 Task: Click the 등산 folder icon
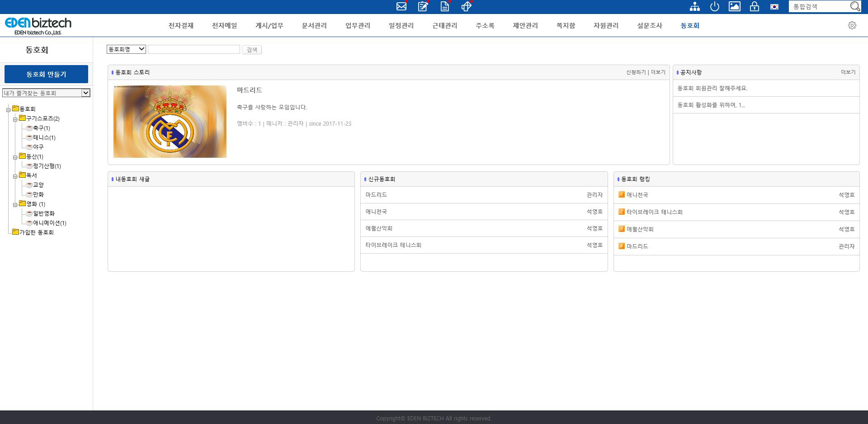(22, 156)
